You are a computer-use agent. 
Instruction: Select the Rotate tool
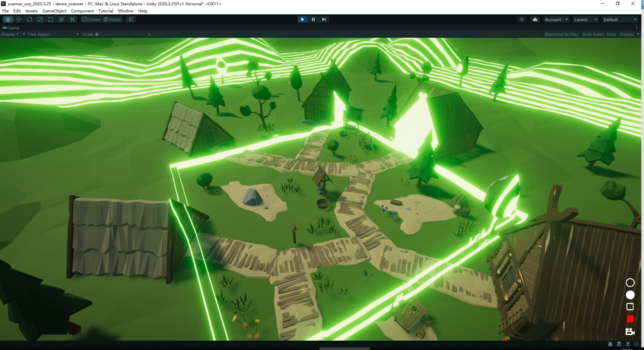pyautogui.click(x=29, y=19)
